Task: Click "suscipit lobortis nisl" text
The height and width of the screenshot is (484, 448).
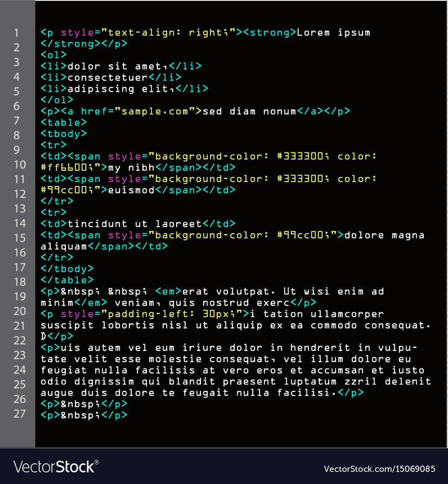Action: click(114, 325)
